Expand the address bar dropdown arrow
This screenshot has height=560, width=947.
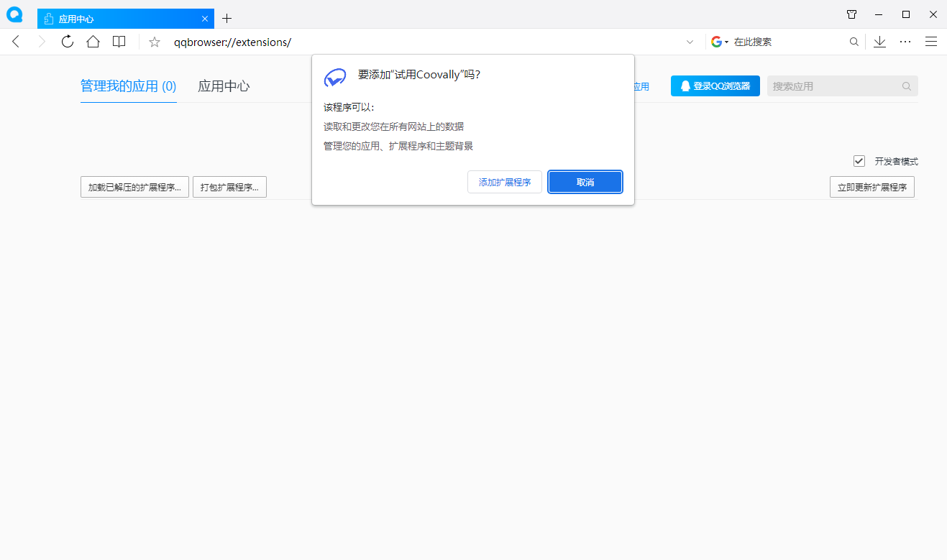(690, 42)
